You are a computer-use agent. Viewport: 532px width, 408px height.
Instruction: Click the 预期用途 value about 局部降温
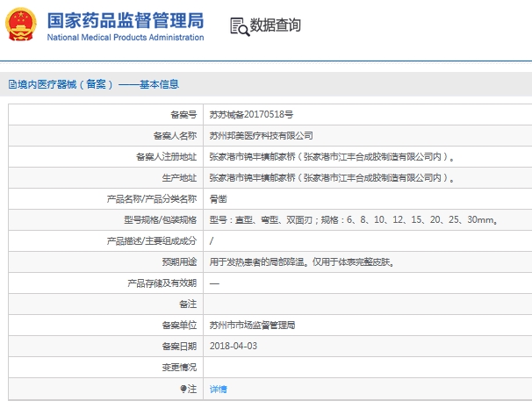pyautogui.click(x=302, y=261)
